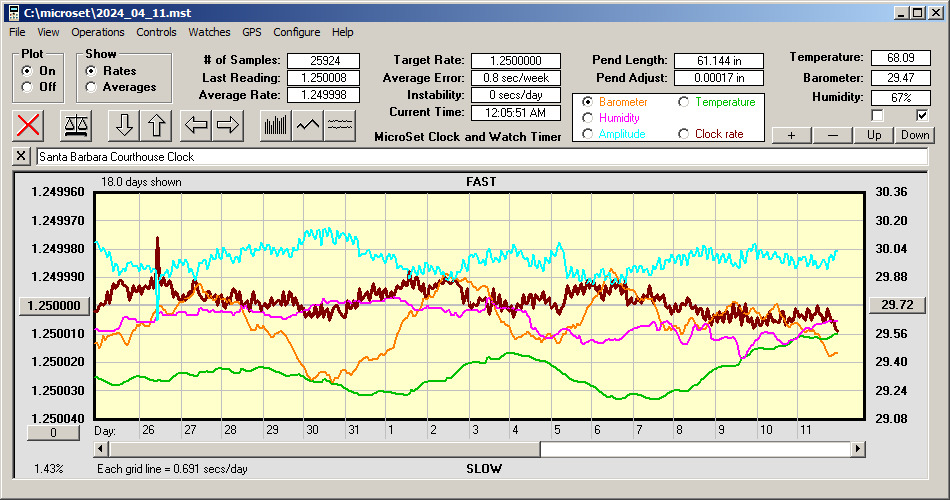The height and width of the screenshot is (500, 950).
Task: Click the left arrow toolbar button
Action: pyautogui.click(x=196, y=125)
